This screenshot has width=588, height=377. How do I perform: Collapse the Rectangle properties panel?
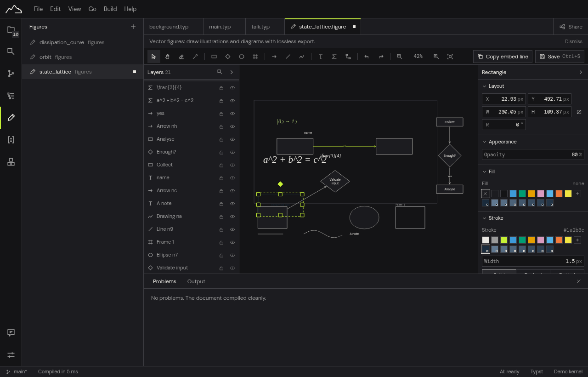tap(581, 72)
